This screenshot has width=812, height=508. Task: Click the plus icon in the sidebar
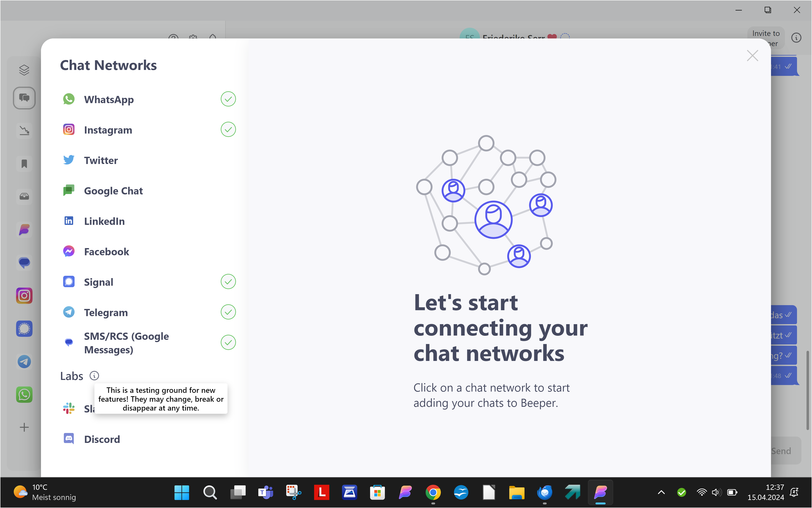[x=24, y=427]
